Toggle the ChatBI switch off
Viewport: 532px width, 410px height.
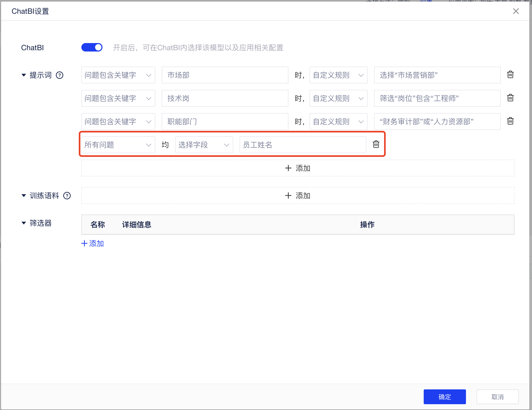[x=92, y=48]
